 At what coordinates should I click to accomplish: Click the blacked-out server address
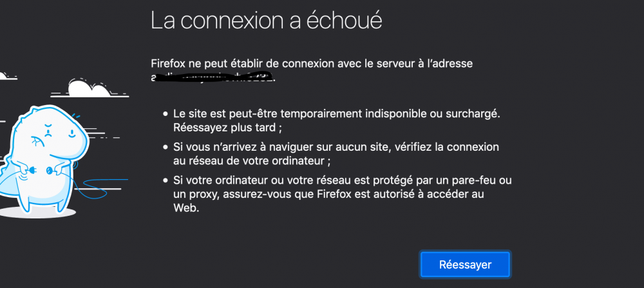(x=213, y=77)
